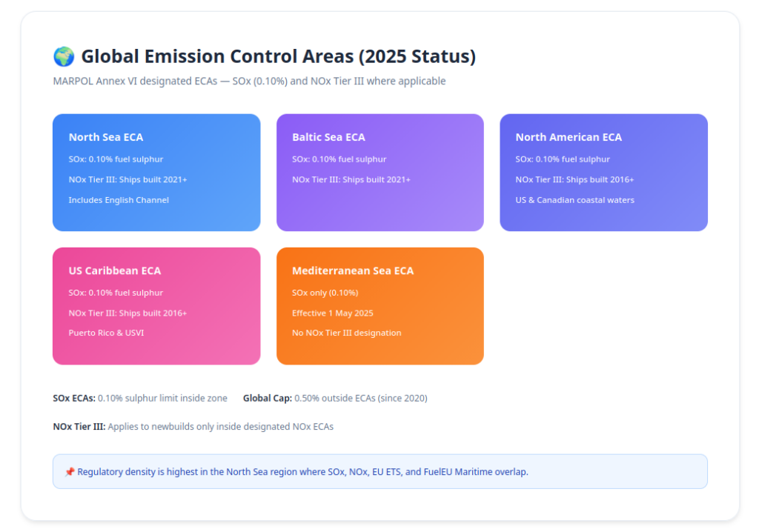This screenshot has width=759, height=532.
Task: Click the Global Emission Control Areas title
Action: pos(278,56)
